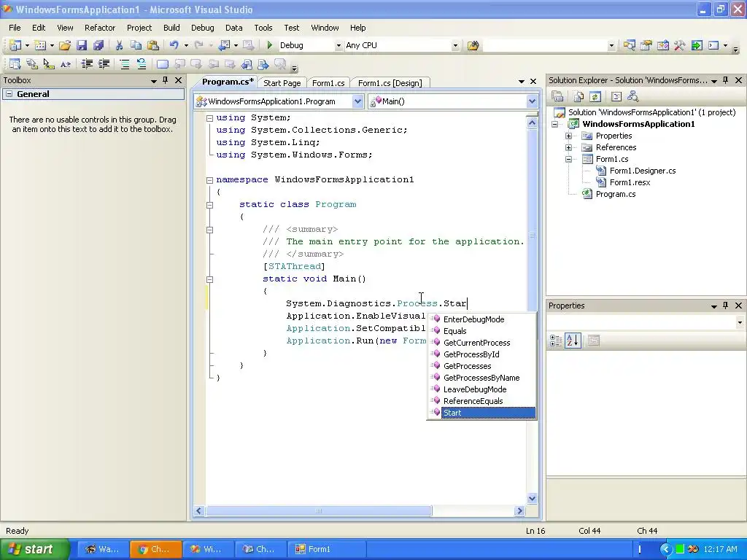Screen dimensions: 747x560
Task: Collapse the Form1.cs node in solution tree
Action: pyautogui.click(x=568, y=159)
